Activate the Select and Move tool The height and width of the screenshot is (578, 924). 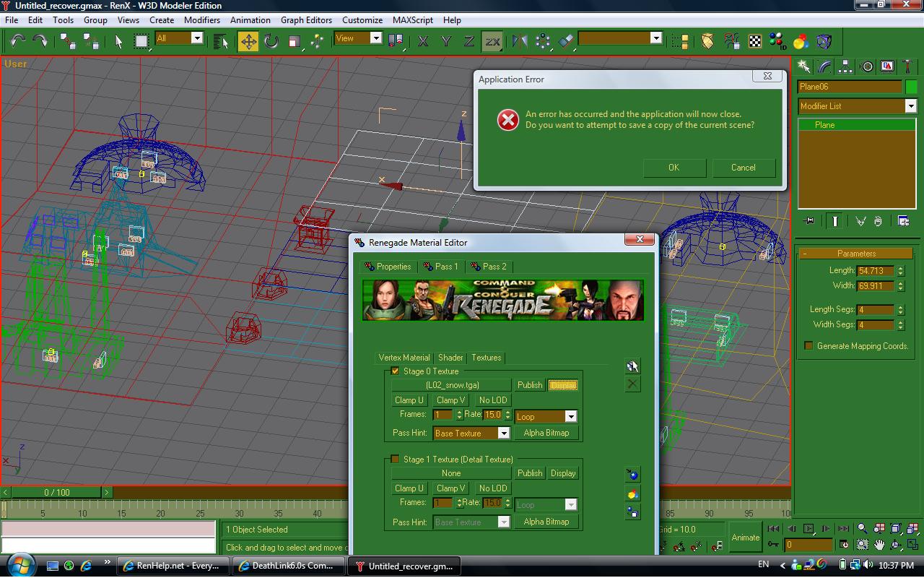[248, 41]
